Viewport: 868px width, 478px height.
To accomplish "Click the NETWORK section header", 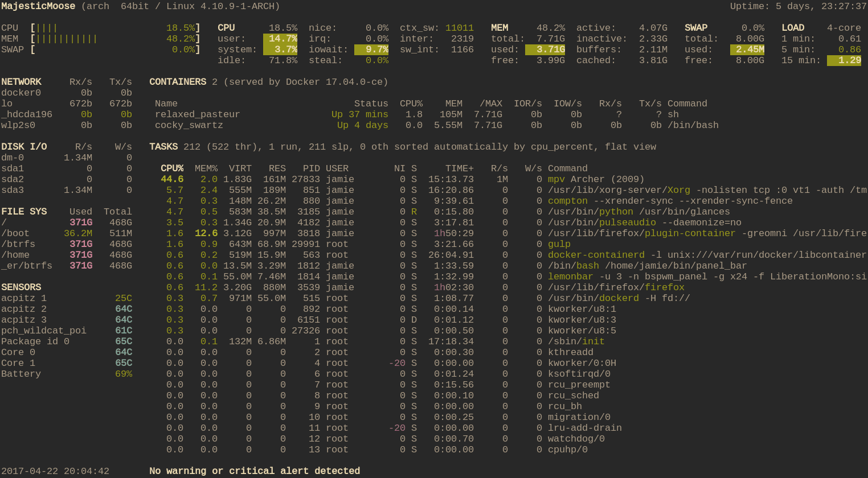I will (x=21, y=82).
